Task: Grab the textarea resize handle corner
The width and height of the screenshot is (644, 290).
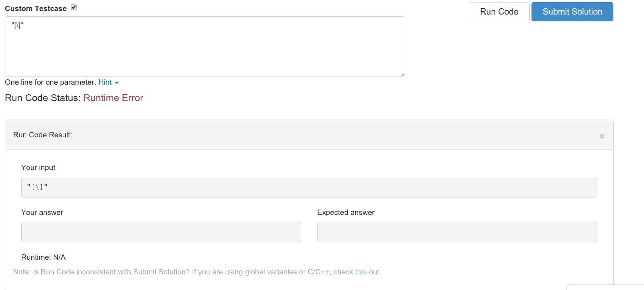Action: 403,75
